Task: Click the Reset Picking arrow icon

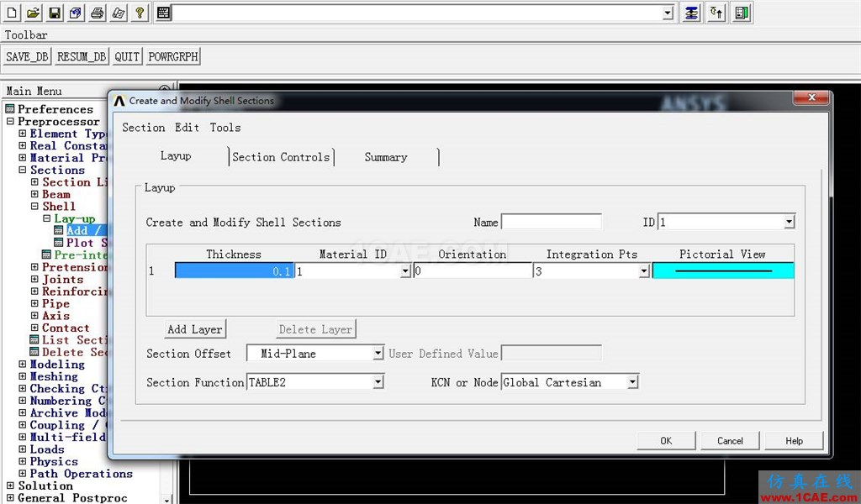Action: pyautogui.click(x=716, y=12)
